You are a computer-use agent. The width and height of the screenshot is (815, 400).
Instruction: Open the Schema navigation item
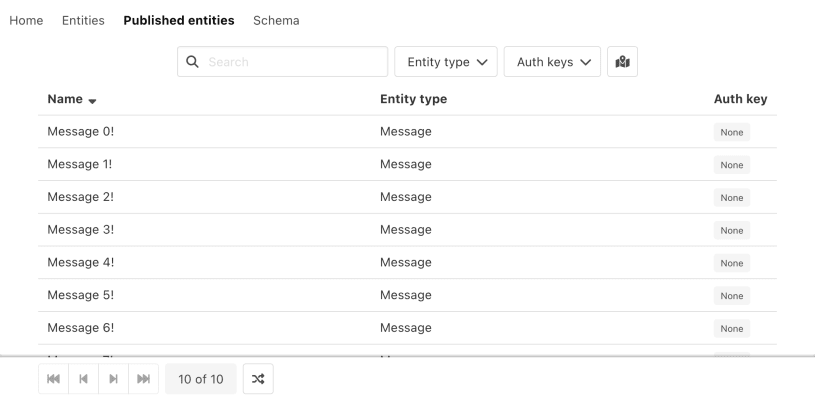(276, 20)
